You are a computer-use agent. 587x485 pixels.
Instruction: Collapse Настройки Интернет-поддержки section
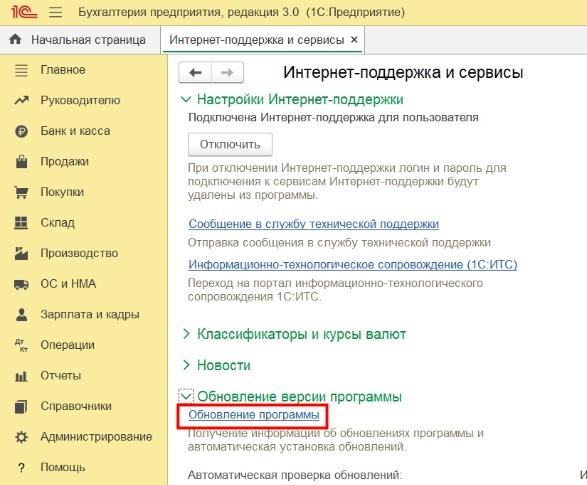click(x=186, y=100)
